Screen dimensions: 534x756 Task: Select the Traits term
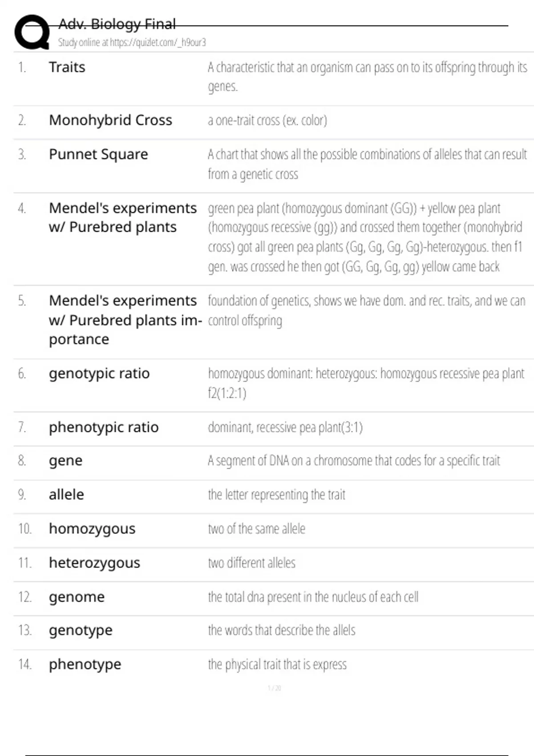tap(67, 67)
